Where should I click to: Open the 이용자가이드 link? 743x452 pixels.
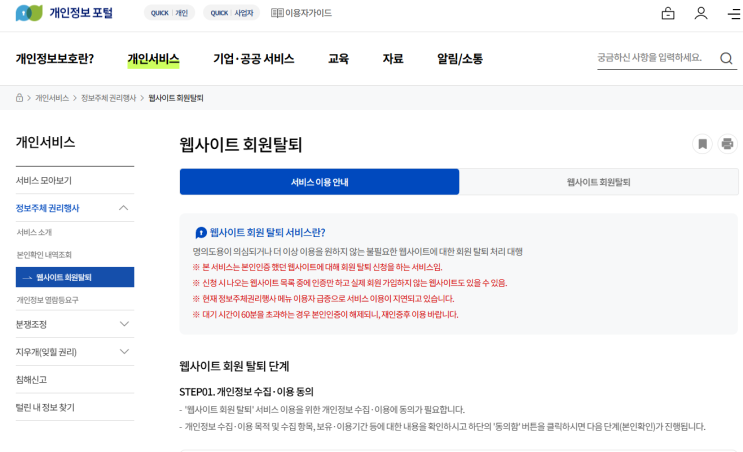(x=301, y=13)
